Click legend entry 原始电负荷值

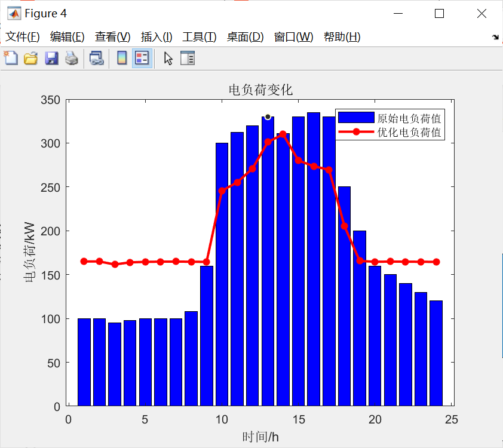(x=409, y=118)
